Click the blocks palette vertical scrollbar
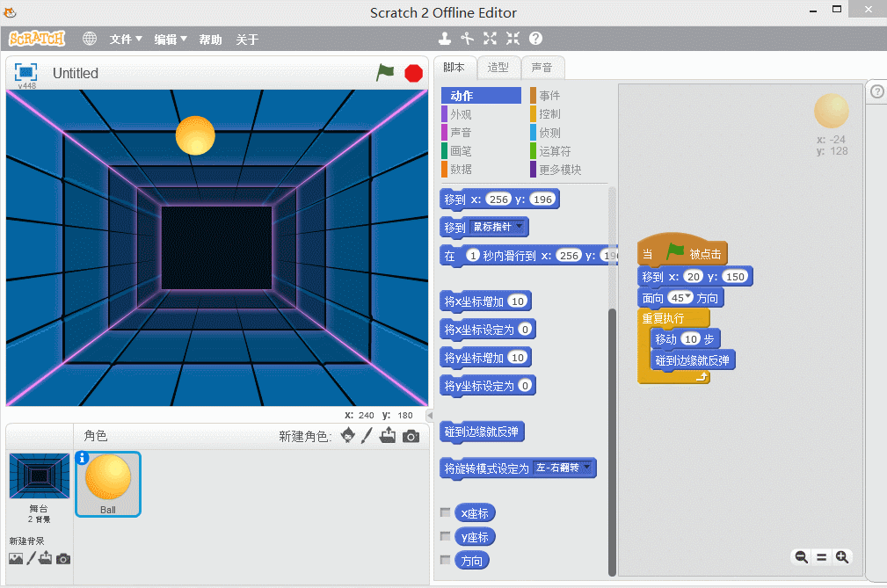Viewport: 887px width, 588px height. [612, 442]
